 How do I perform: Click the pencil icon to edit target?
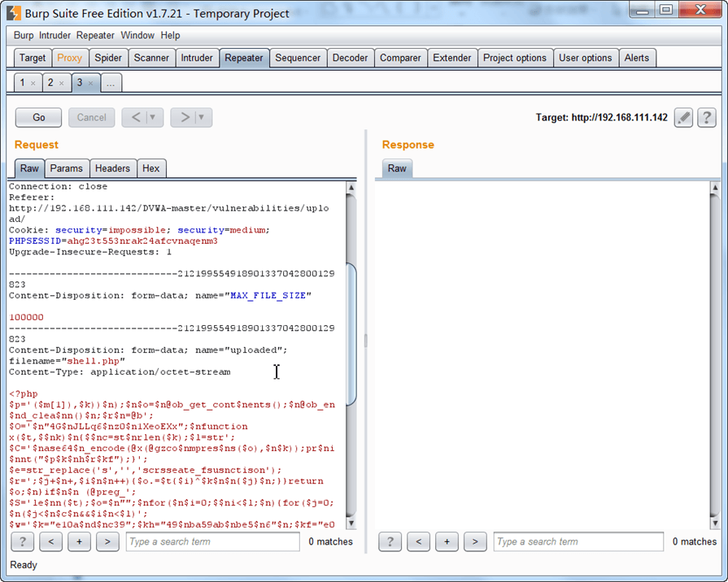coord(683,117)
